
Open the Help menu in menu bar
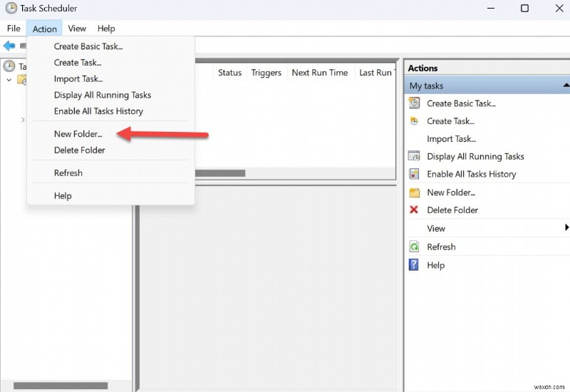click(x=106, y=29)
